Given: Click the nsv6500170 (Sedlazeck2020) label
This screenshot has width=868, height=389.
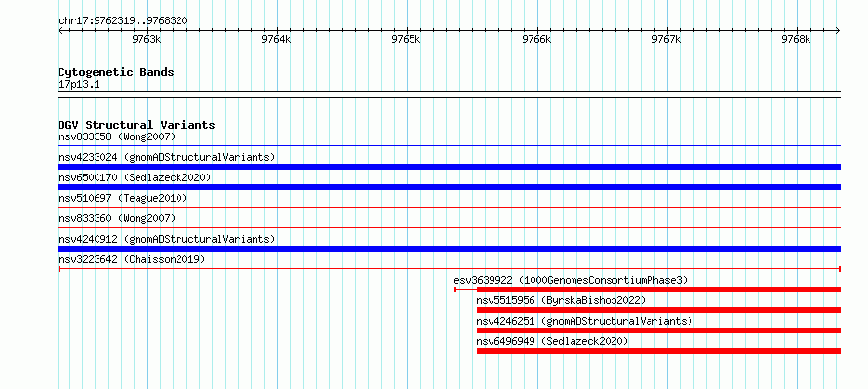Looking at the screenshot, I should (x=135, y=177).
